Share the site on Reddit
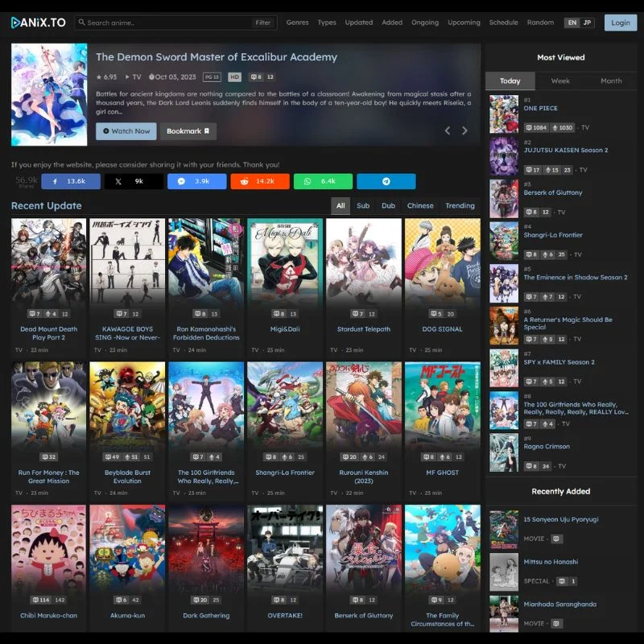This screenshot has height=644, width=644. (260, 181)
